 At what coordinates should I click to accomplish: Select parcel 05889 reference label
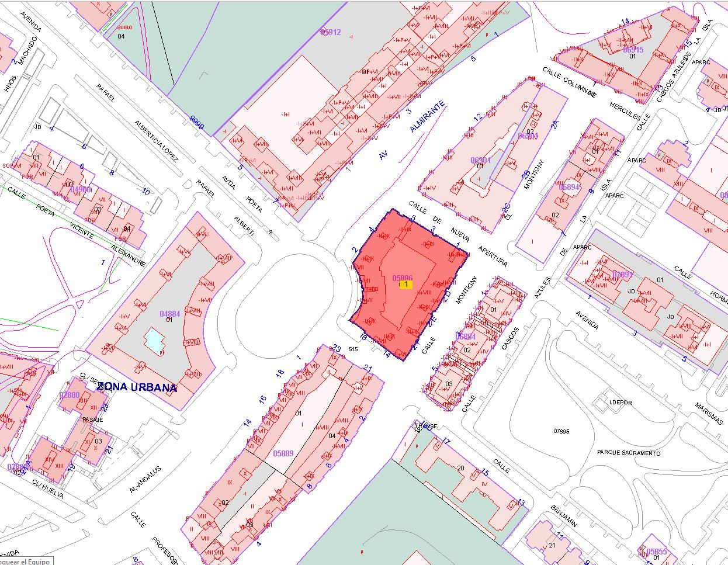point(283,453)
